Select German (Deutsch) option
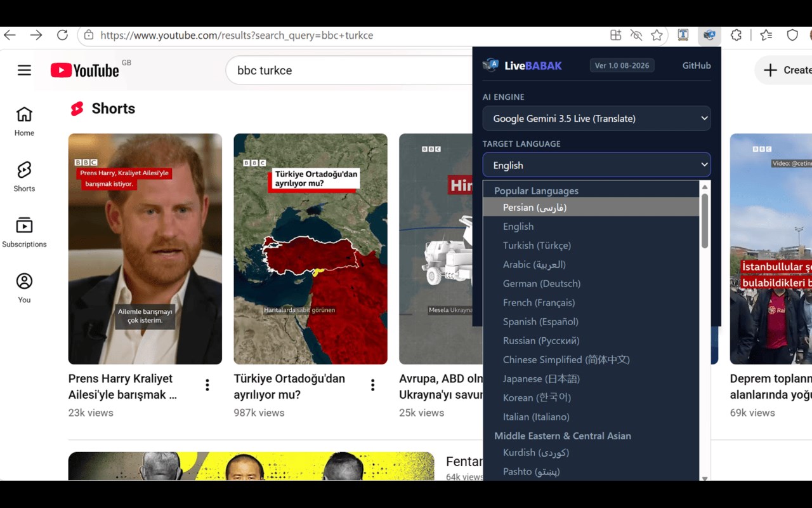812x508 pixels. (591, 283)
